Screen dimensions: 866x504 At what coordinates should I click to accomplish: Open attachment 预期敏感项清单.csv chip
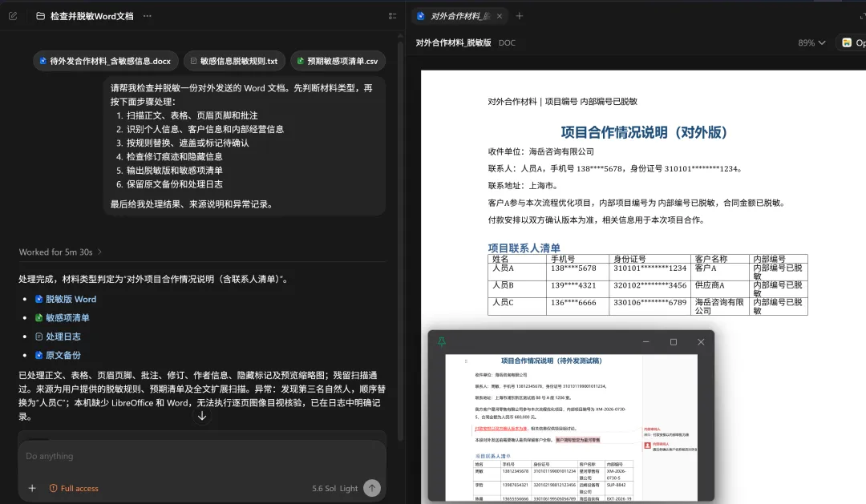point(338,61)
